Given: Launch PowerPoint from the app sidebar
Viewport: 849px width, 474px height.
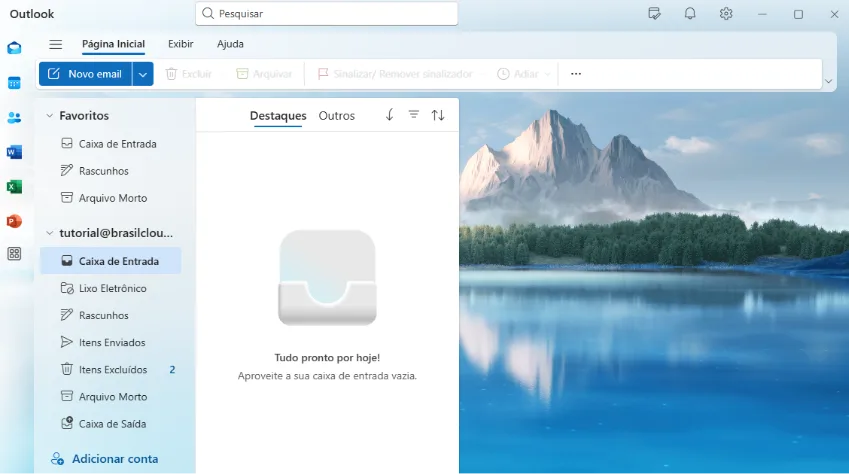Looking at the screenshot, I should [14, 221].
